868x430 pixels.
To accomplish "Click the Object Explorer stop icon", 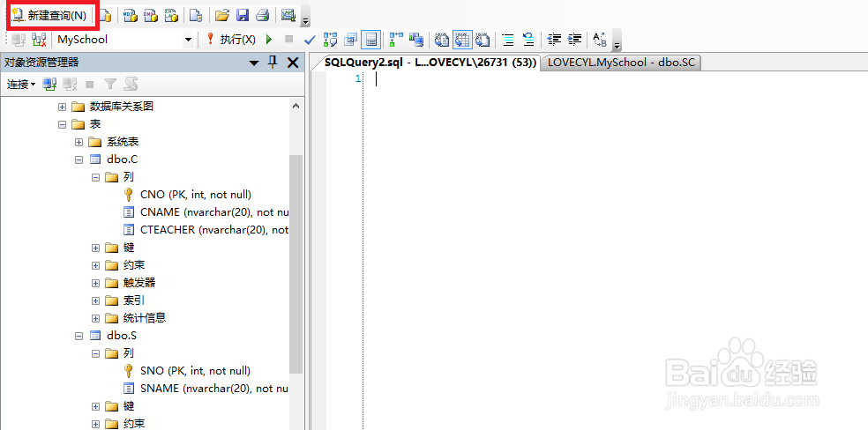I will [x=90, y=85].
